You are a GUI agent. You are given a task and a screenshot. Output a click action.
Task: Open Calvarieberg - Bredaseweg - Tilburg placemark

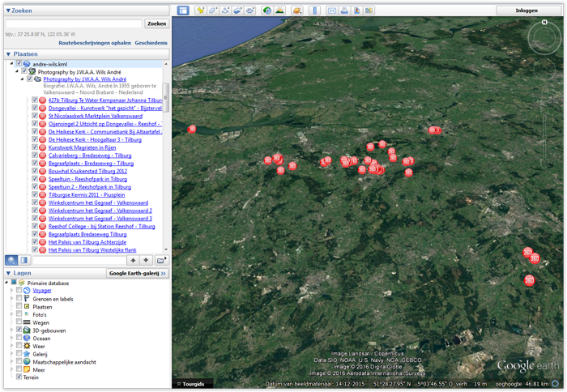coord(90,156)
